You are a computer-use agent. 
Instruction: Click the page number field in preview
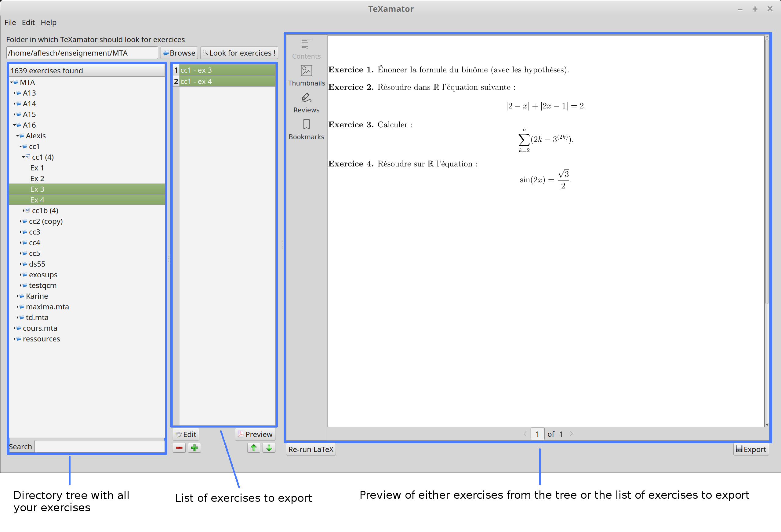click(x=537, y=434)
